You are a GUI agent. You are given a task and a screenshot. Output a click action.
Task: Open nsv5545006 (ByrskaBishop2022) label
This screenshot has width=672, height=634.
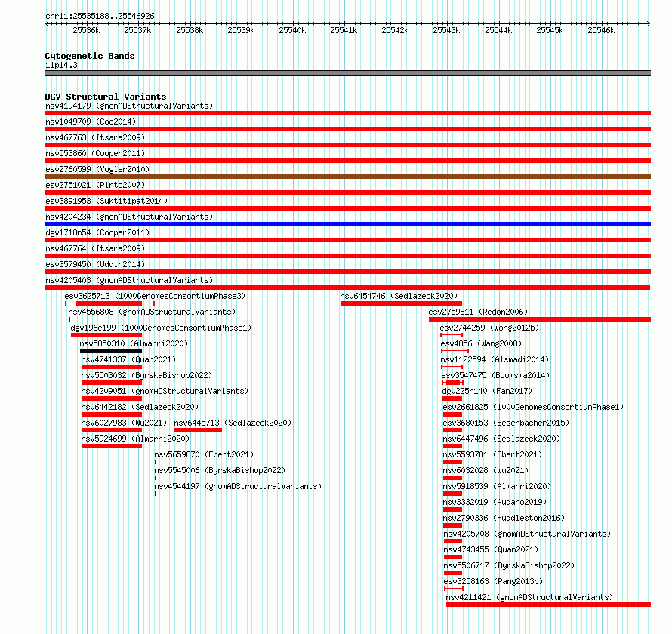pyautogui.click(x=220, y=470)
